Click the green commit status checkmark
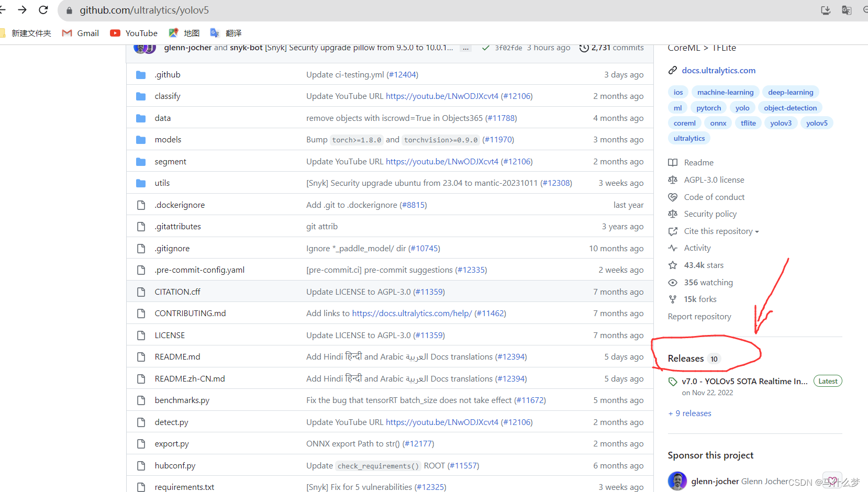Screen dimensions: 868x492 pyautogui.click(x=486, y=48)
